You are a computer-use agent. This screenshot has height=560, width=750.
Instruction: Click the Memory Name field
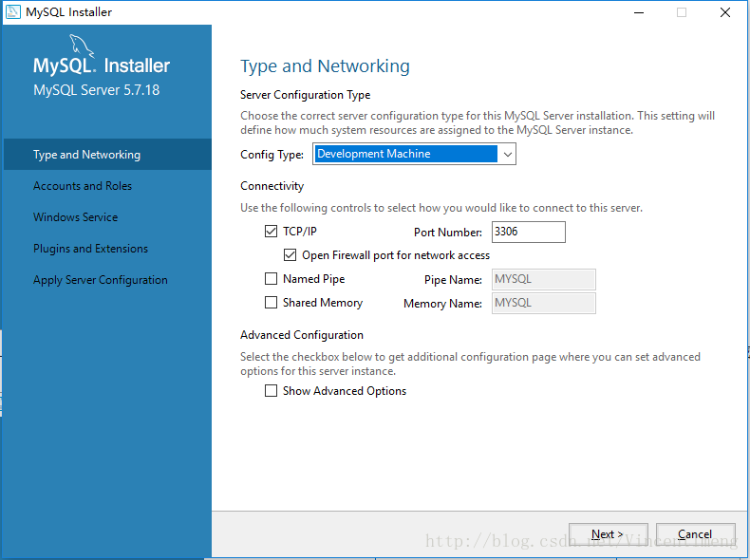[x=543, y=303]
